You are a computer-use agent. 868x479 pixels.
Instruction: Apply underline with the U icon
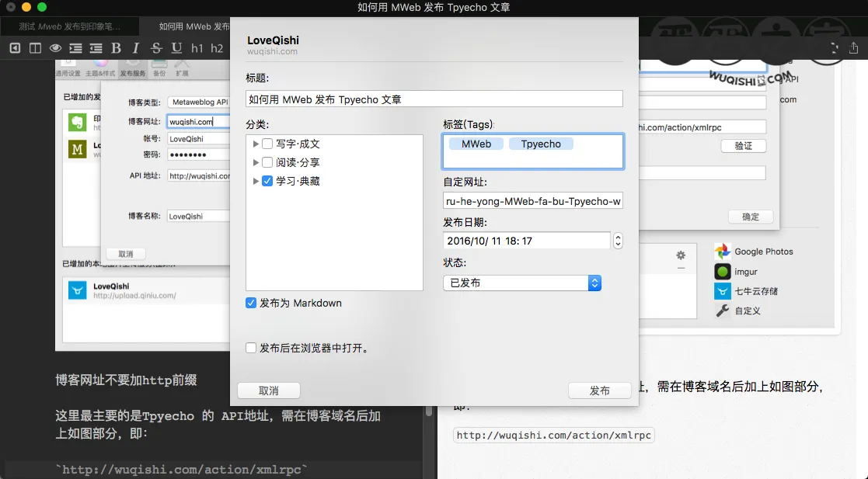pos(176,48)
